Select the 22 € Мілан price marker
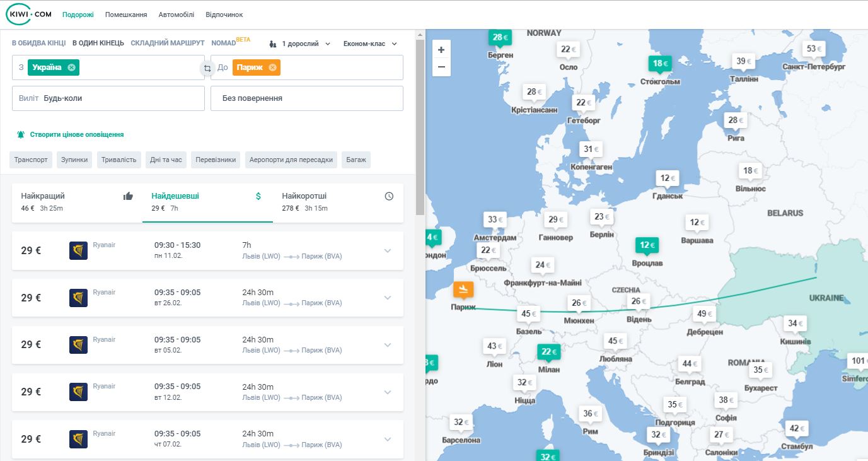This screenshot has width=868, height=461. tap(548, 352)
